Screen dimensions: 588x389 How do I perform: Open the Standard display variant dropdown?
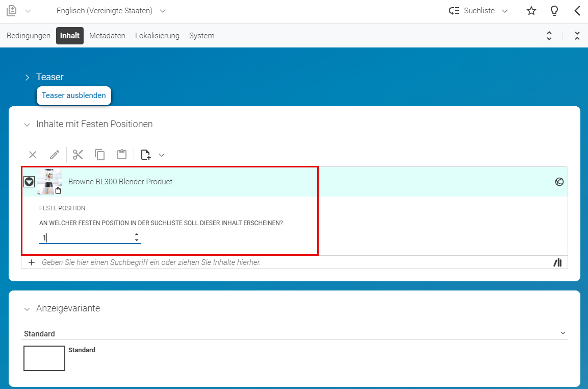pos(294,333)
